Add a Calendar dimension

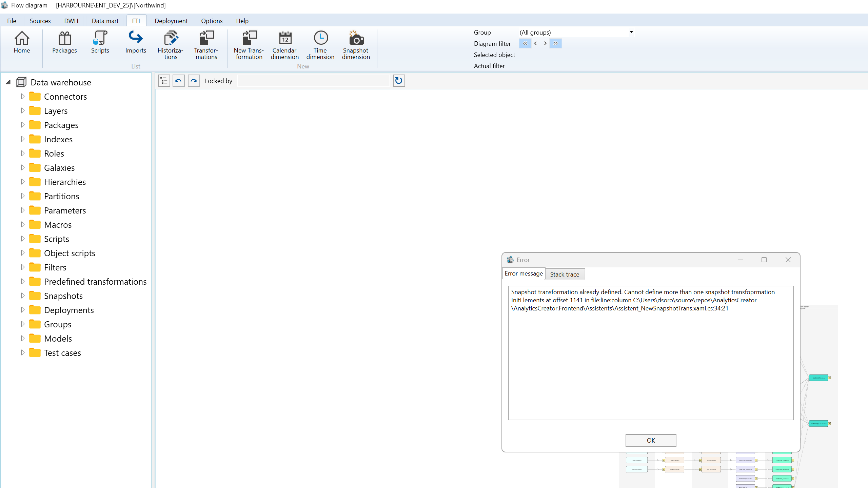coord(284,45)
